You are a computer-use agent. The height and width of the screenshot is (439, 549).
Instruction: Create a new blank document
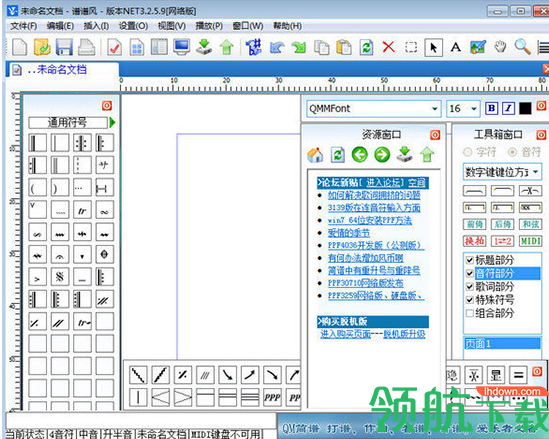tap(19, 47)
